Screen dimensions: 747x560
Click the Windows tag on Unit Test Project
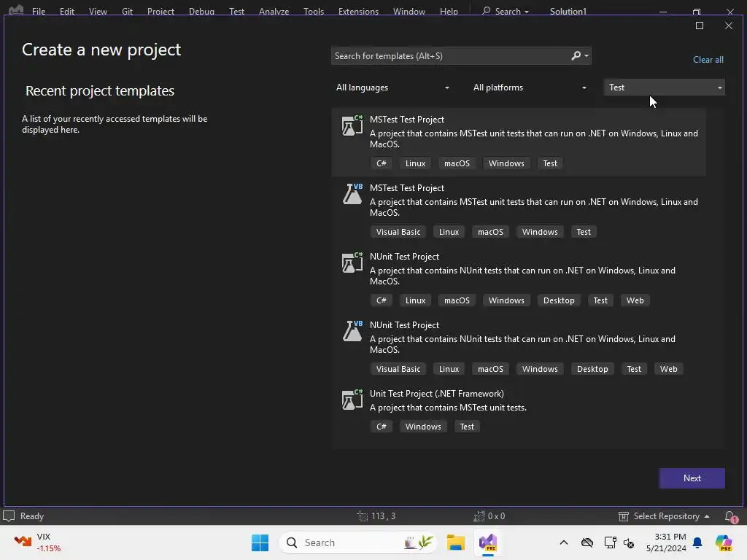pos(423,427)
